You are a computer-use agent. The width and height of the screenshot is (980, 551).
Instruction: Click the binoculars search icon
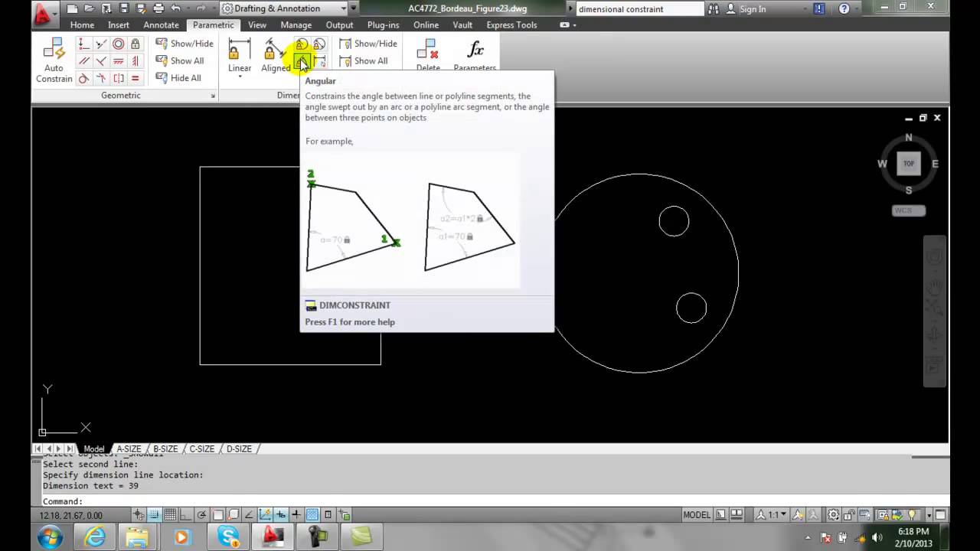714,8
